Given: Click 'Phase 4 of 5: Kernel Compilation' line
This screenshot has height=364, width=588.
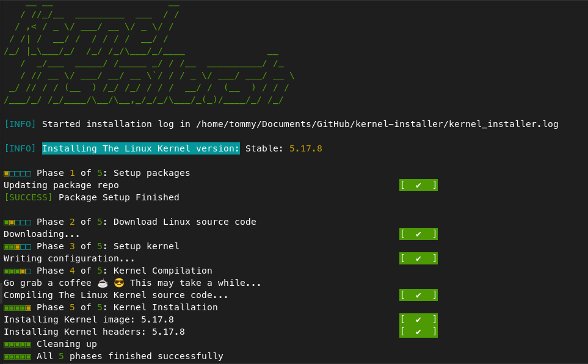Looking at the screenshot, I should (x=125, y=271).
